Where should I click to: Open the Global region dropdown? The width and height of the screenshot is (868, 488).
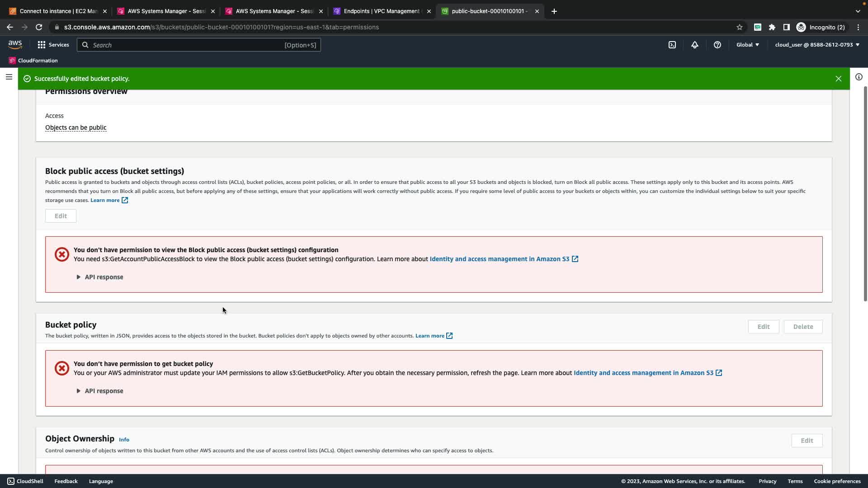point(748,45)
